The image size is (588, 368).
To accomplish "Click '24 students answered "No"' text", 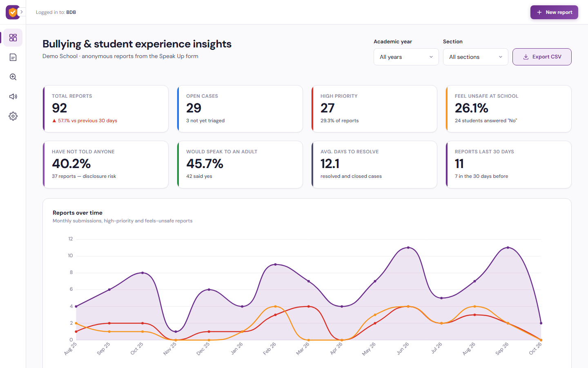I will (486, 121).
